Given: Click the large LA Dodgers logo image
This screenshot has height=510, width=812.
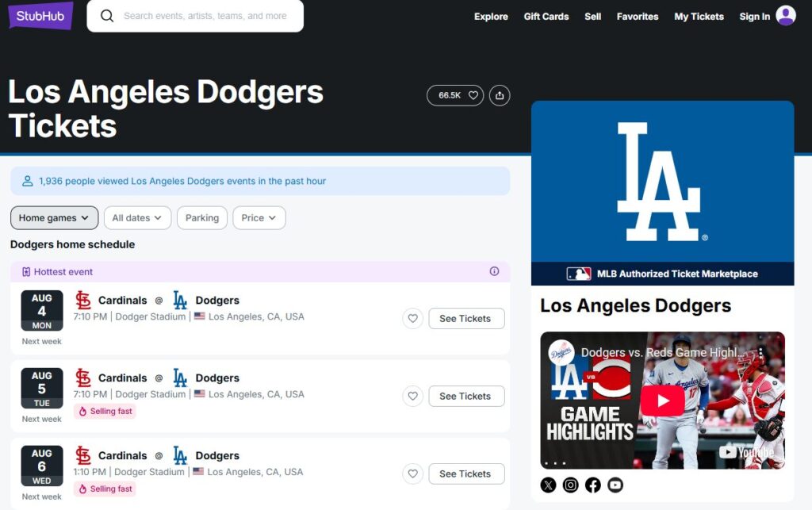Looking at the screenshot, I should pos(662,182).
